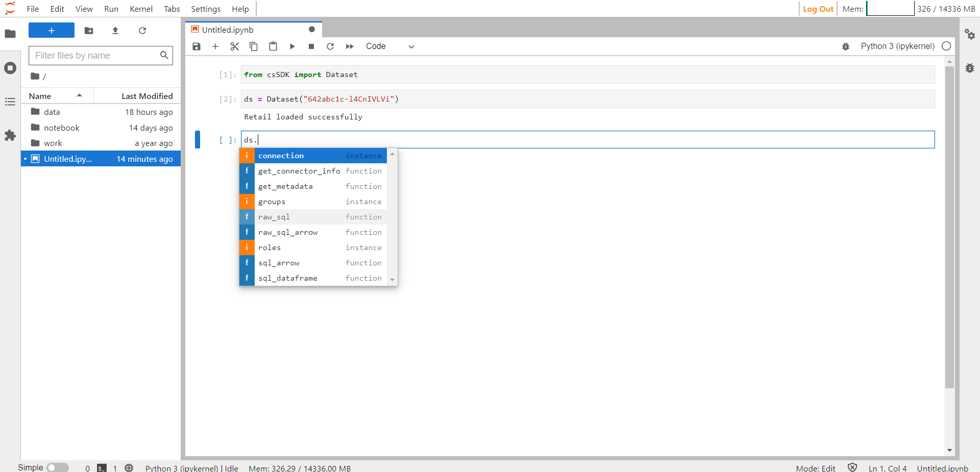
Task: Save the notebook with the disk icon
Action: point(197,46)
